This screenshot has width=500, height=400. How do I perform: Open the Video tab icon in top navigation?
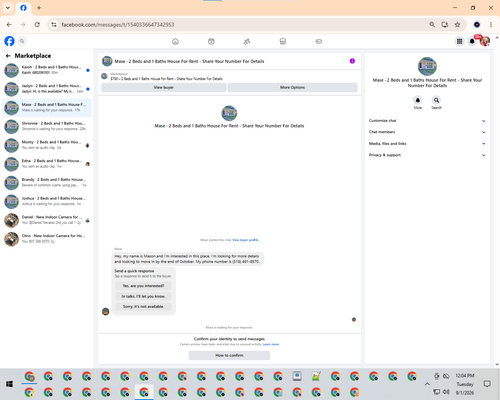[211, 41]
